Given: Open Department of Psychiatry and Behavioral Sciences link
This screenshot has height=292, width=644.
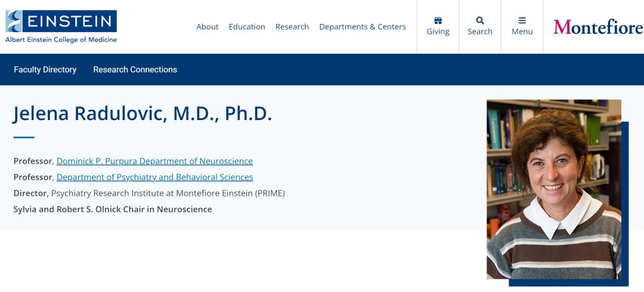Looking at the screenshot, I should tap(154, 177).
